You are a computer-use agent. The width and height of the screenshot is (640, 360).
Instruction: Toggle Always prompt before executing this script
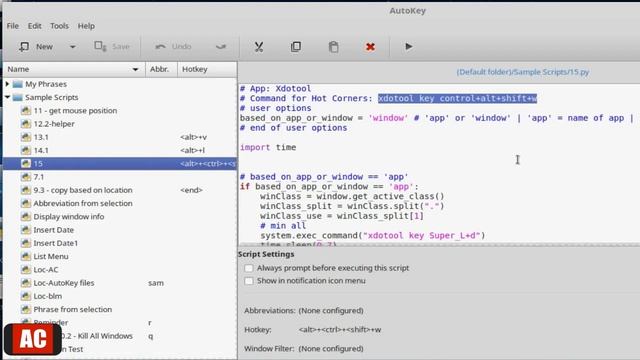[x=249, y=268]
